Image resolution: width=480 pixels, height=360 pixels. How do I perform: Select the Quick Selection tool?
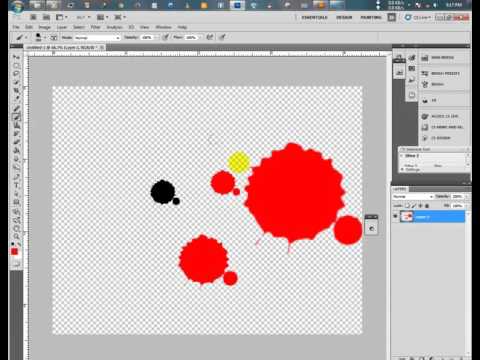(16, 82)
